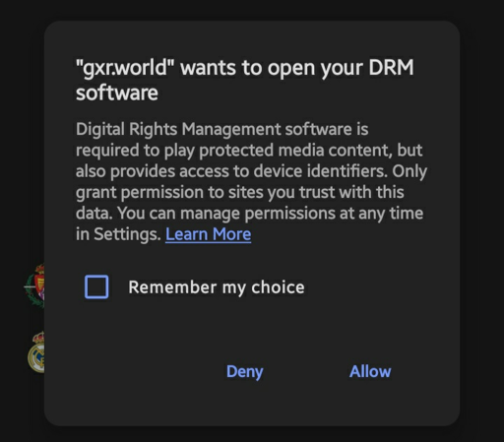Viewport: 504px width, 442px height.
Task: Click the word "Settings" in the description
Action: click(127, 234)
